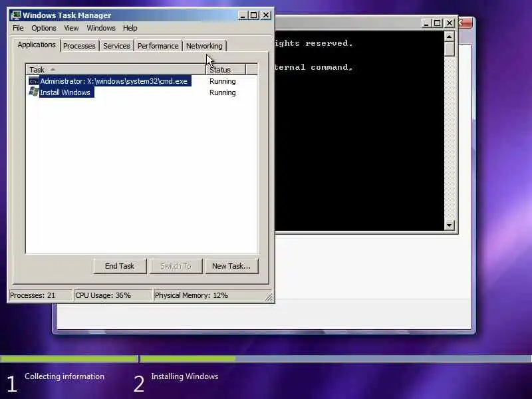Click command prompt scrollbar down arrow
The width and height of the screenshot is (532, 399).
tap(450, 225)
